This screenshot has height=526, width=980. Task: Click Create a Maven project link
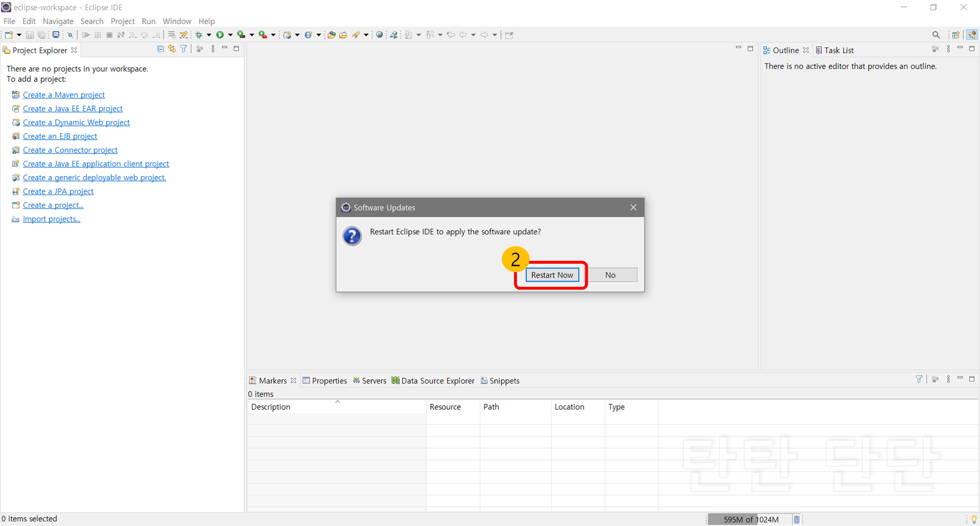click(64, 95)
